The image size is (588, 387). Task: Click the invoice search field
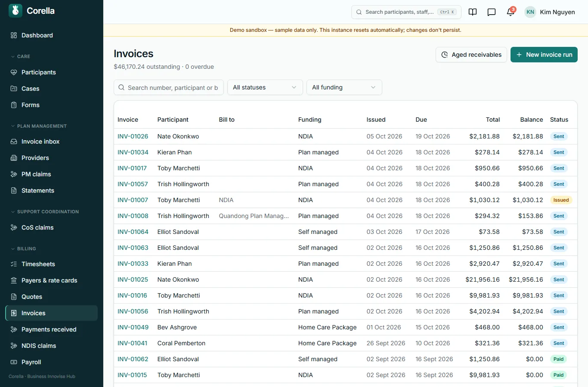pyautogui.click(x=169, y=87)
